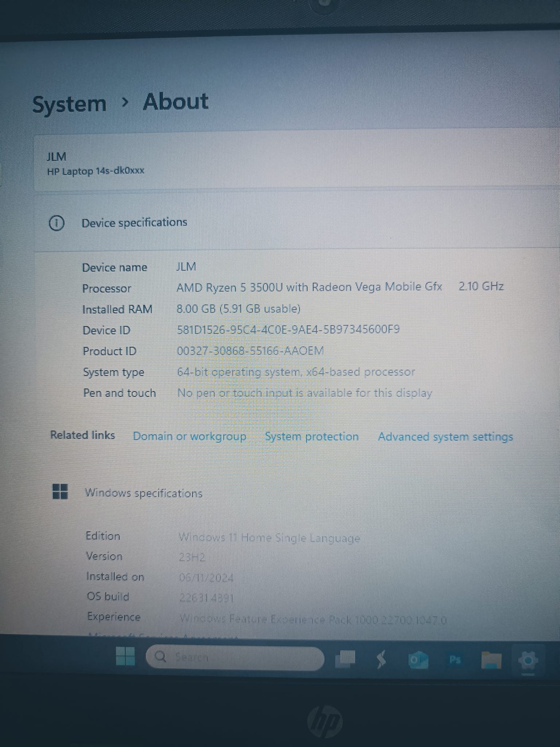Open the Windows Start menu

coord(125,656)
